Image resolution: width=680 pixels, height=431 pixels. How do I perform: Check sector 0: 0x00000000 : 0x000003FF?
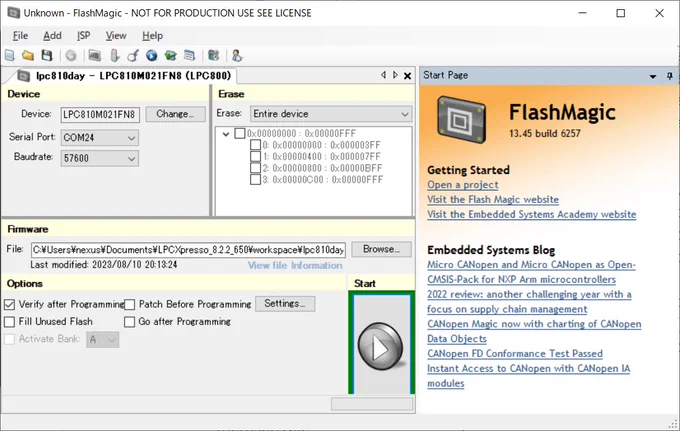tap(255, 145)
